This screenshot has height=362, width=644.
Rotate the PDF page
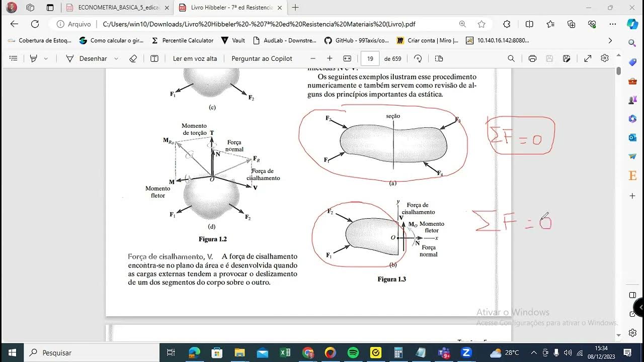pos(418,58)
